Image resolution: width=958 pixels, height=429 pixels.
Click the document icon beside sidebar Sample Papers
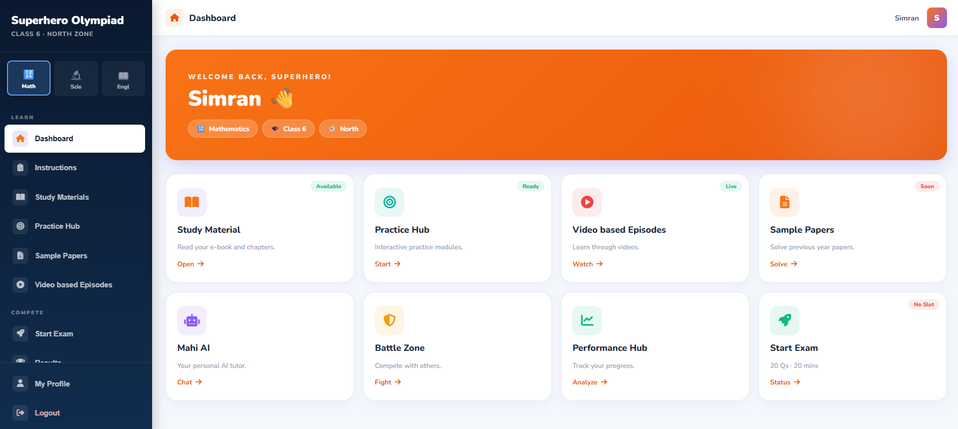coord(20,255)
